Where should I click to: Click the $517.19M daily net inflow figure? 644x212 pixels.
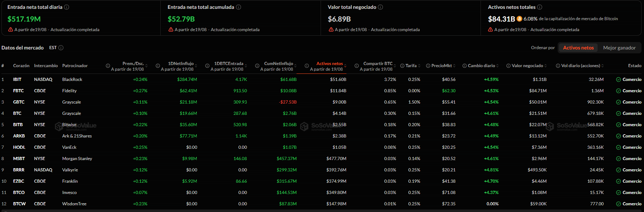tap(24, 19)
